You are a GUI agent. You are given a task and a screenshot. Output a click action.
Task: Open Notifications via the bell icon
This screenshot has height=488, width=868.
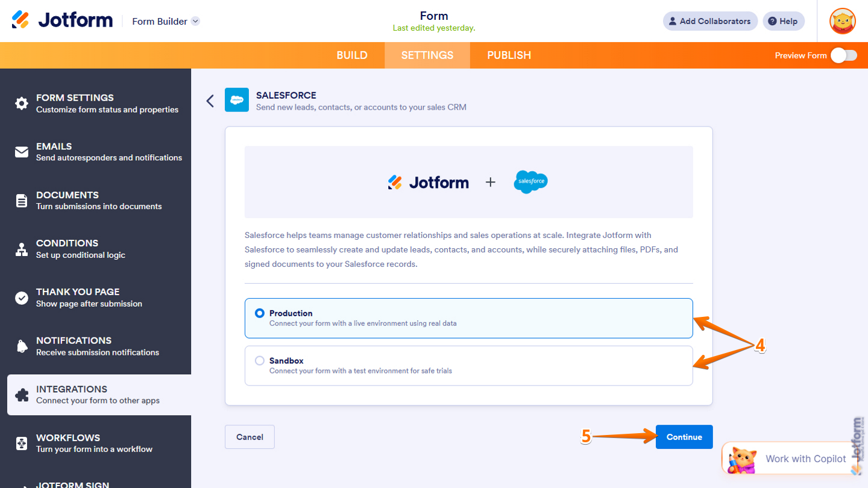click(22, 346)
